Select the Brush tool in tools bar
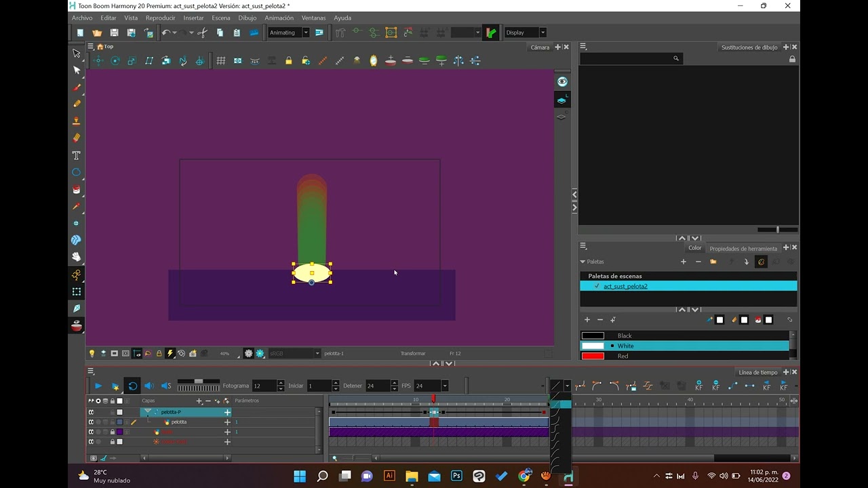This screenshot has height=488, width=868. pos(77,87)
